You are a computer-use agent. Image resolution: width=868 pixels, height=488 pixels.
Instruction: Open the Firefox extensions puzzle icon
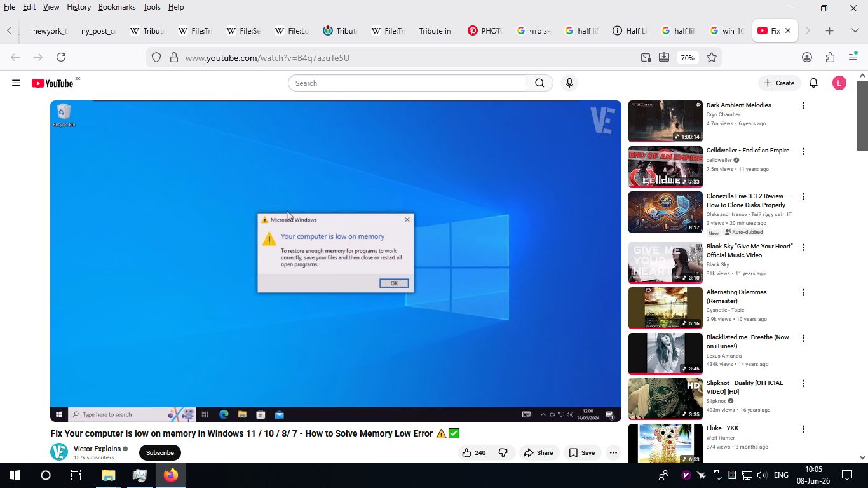(830, 57)
